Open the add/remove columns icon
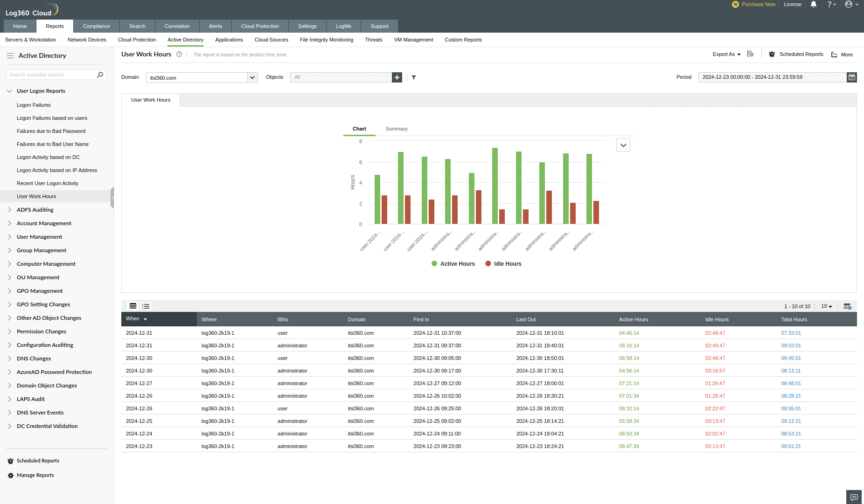 click(x=848, y=306)
